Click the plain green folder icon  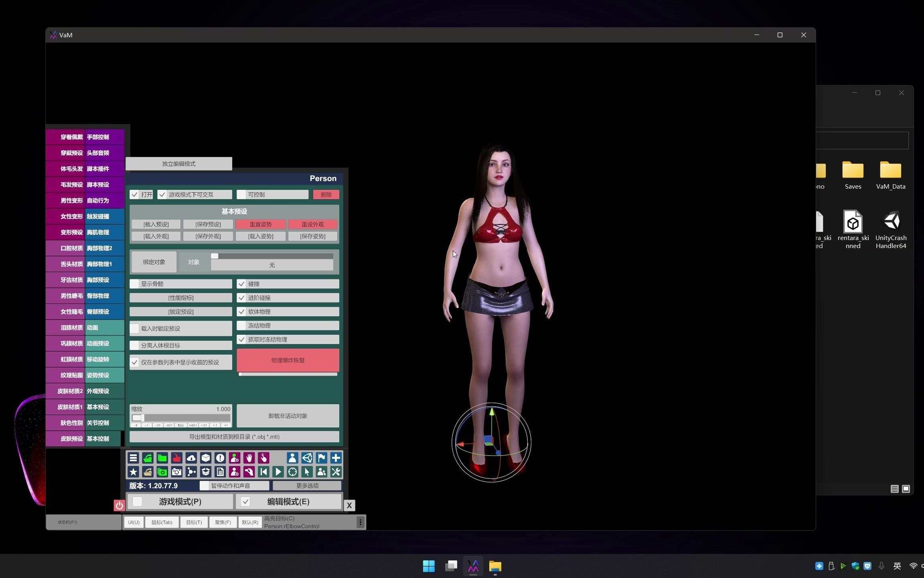point(162,458)
